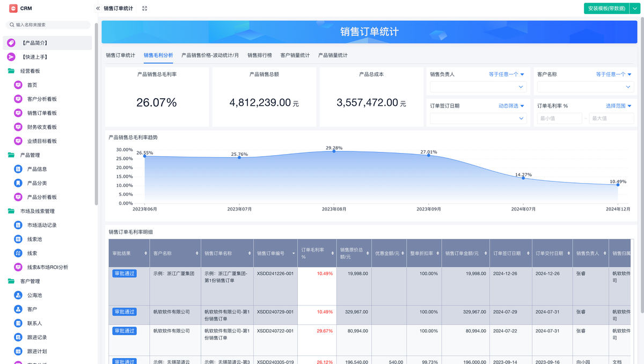Click the fullscreen expand icon beside the title
This screenshot has height=364, width=644.
144,9
